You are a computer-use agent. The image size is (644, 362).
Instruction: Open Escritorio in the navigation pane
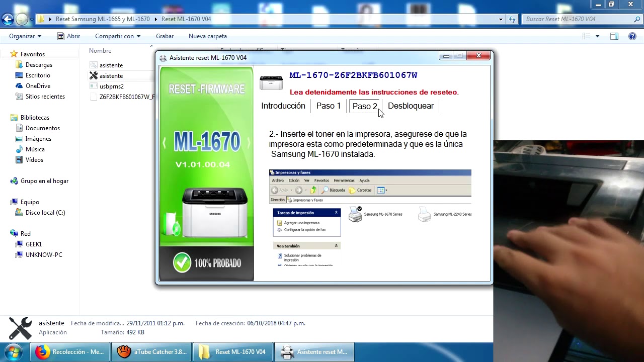click(38, 75)
